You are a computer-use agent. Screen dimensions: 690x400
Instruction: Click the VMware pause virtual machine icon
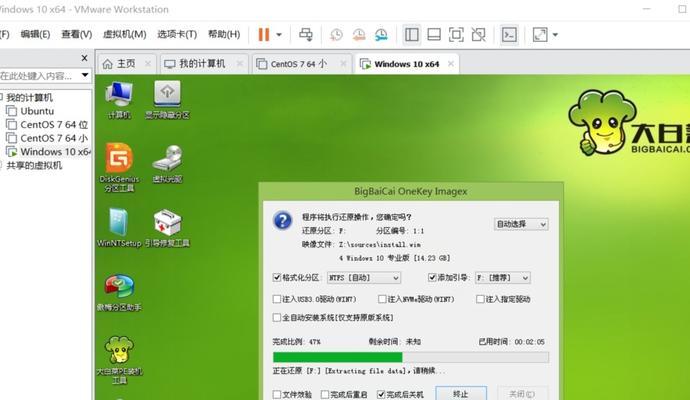264,34
